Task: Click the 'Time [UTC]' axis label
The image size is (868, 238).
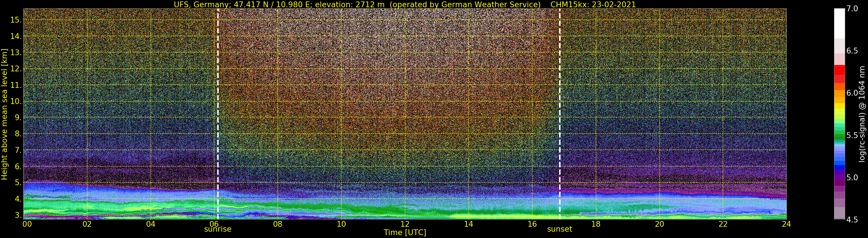Action: pyautogui.click(x=405, y=233)
